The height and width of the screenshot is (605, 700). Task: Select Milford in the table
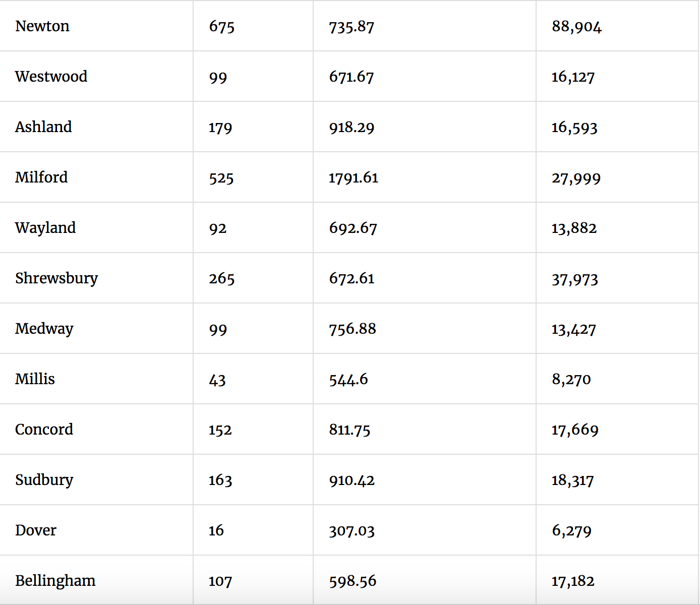41,177
